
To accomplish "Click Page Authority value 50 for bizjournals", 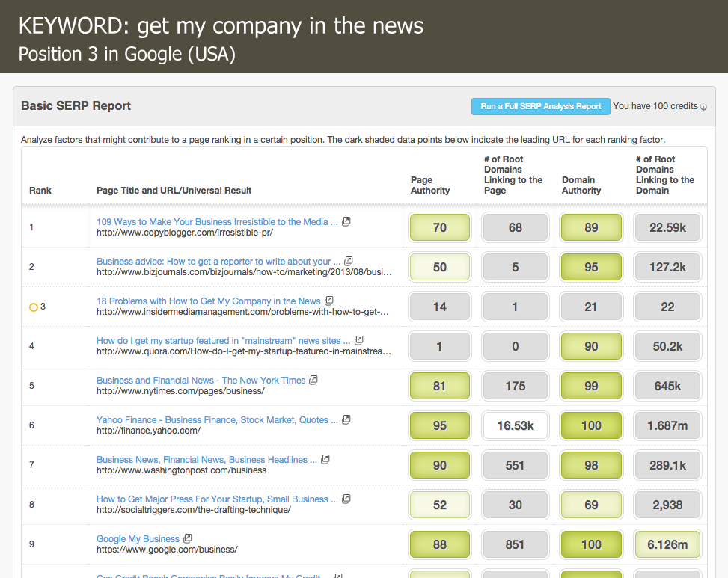I will click(440, 267).
